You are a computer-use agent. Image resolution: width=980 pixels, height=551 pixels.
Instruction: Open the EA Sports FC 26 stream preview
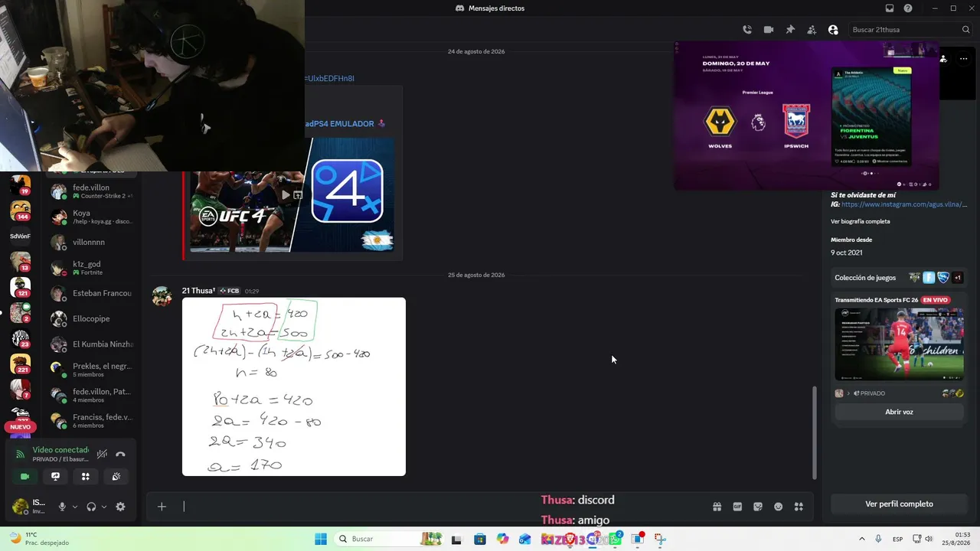pyautogui.click(x=899, y=344)
